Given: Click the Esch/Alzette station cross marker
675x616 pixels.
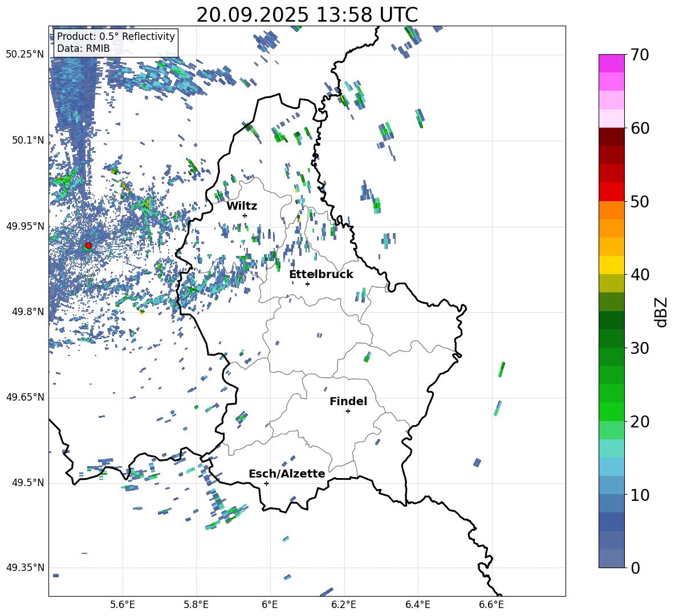Looking at the screenshot, I should click(266, 483).
